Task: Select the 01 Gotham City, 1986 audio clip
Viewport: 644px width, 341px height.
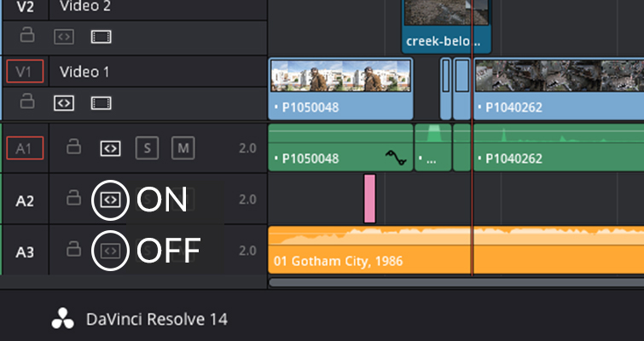Action: (x=426, y=251)
